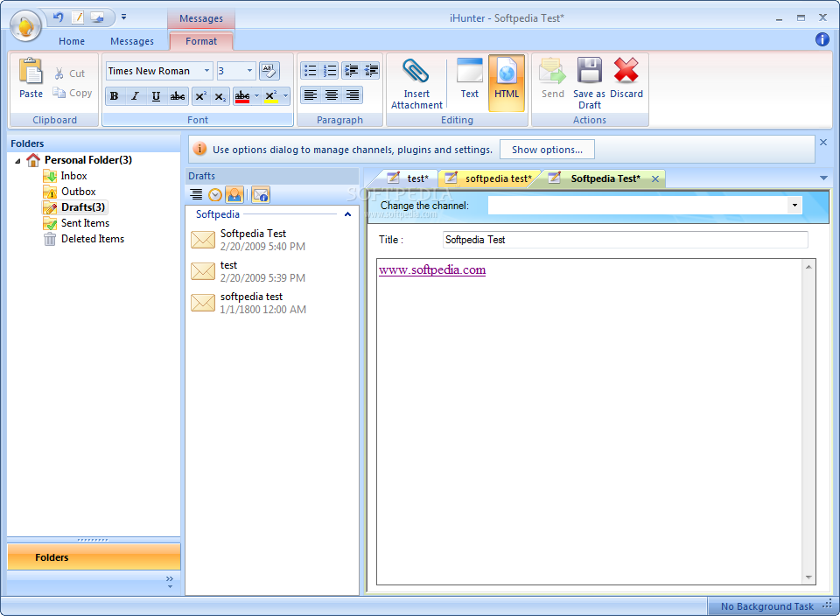Select the Deleted Items folder
Viewport: 840px width, 616px height.
click(x=92, y=239)
